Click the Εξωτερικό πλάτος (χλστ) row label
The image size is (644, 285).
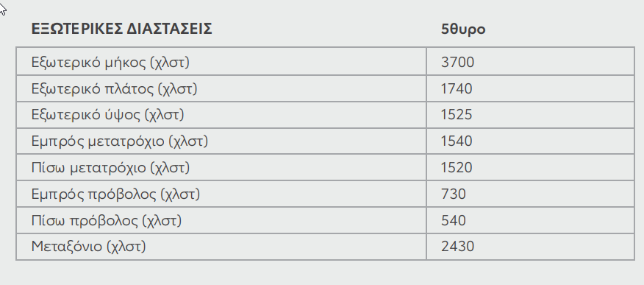click(x=114, y=89)
